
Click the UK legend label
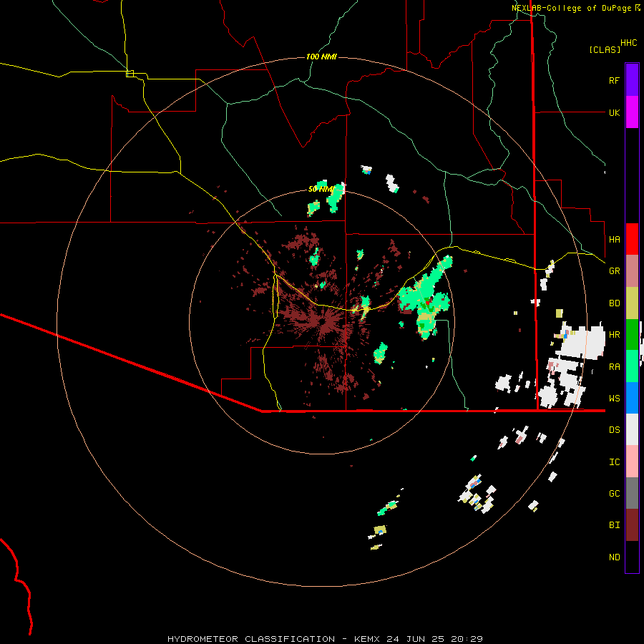pos(614,112)
